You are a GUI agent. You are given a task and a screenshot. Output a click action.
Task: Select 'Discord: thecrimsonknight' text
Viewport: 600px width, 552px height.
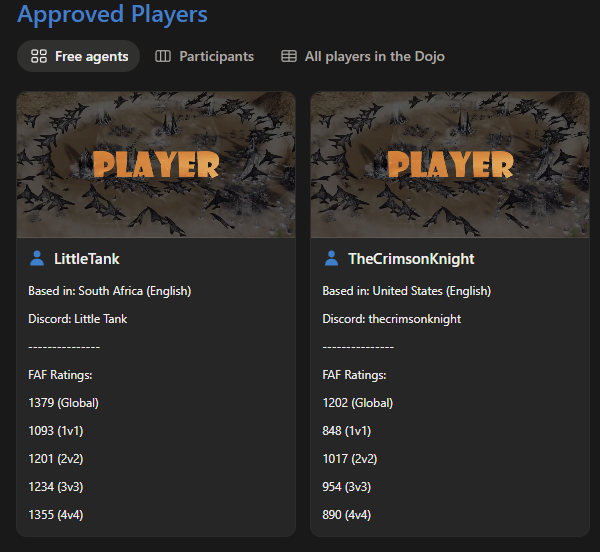(x=392, y=319)
